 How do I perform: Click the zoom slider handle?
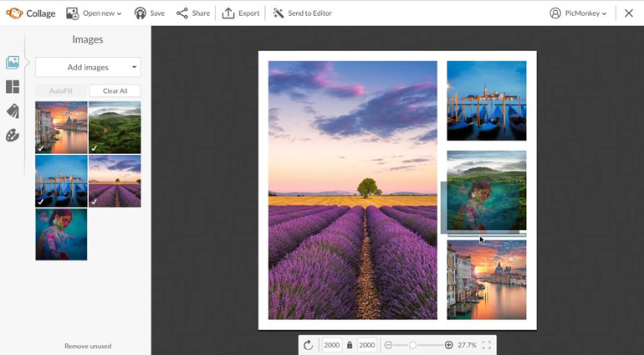pos(413,345)
